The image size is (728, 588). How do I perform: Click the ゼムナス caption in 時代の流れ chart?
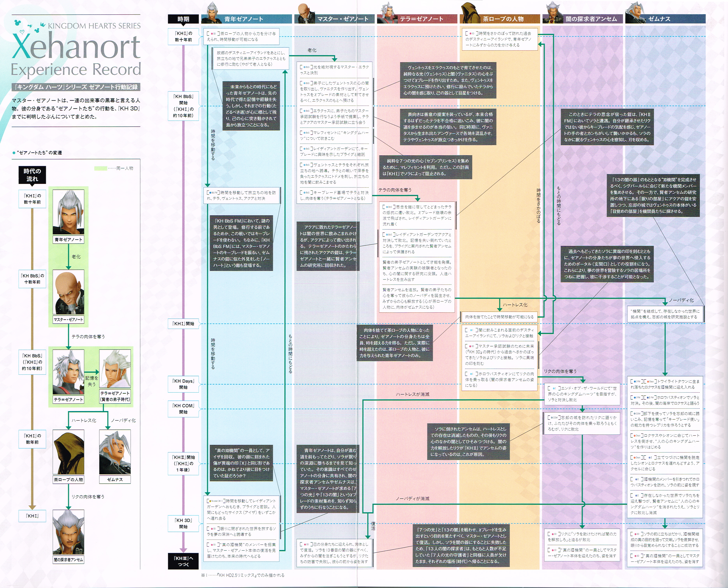115,480
